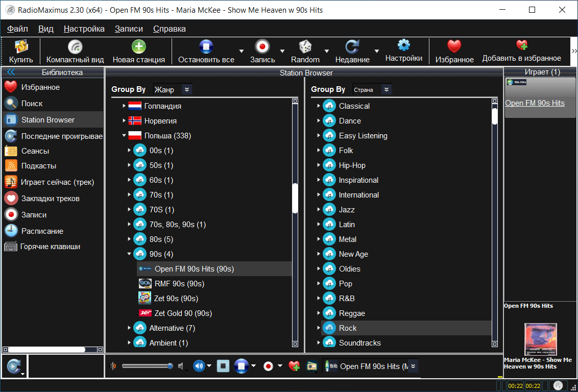Play a random station with Random dice
Image resolution: width=578 pixels, height=392 pixels.
click(305, 47)
